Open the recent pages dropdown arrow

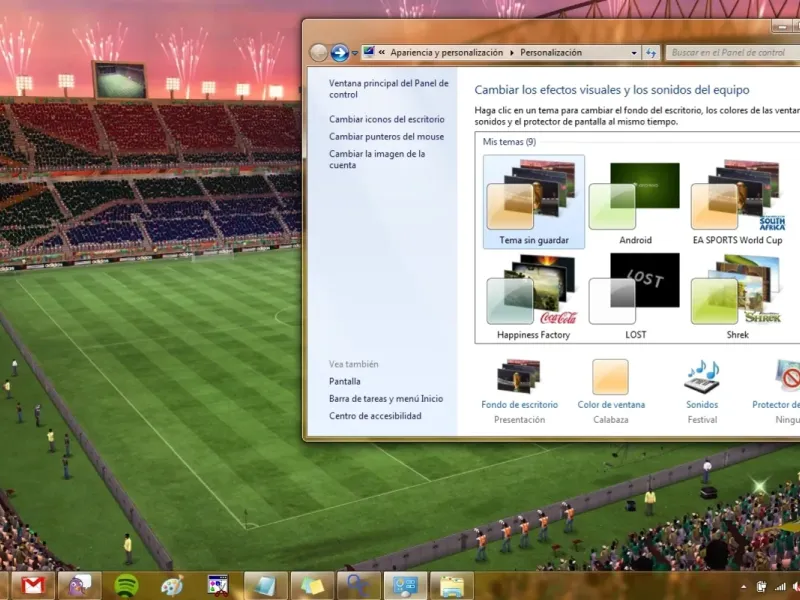click(355, 53)
